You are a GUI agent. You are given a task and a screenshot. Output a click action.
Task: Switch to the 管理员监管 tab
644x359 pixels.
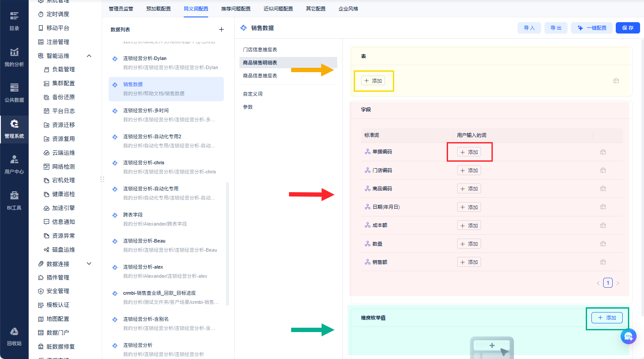click(x=121, y=9)
